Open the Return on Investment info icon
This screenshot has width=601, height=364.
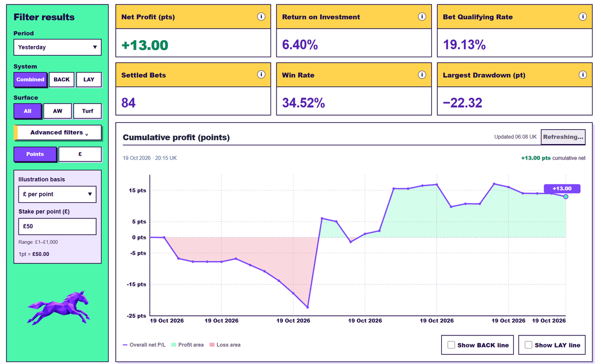tap(422, 17)
